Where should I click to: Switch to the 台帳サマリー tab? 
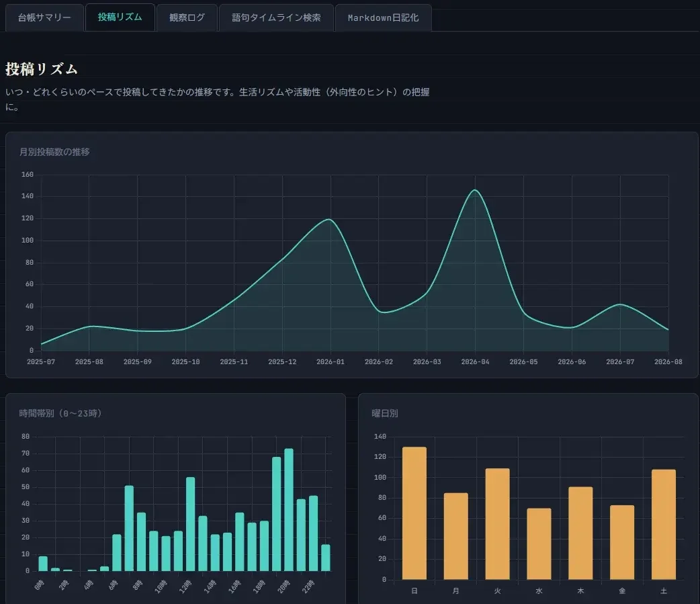tap(44, 18)
